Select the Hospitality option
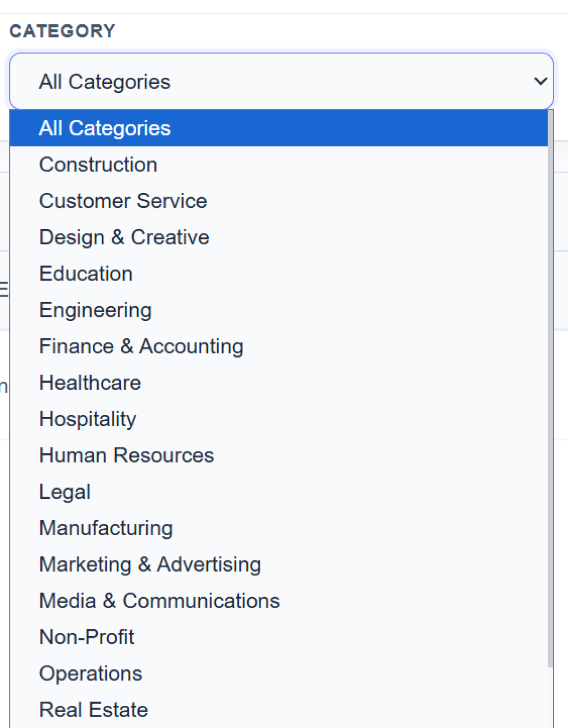The image size is (568, 728). [278, 419]
